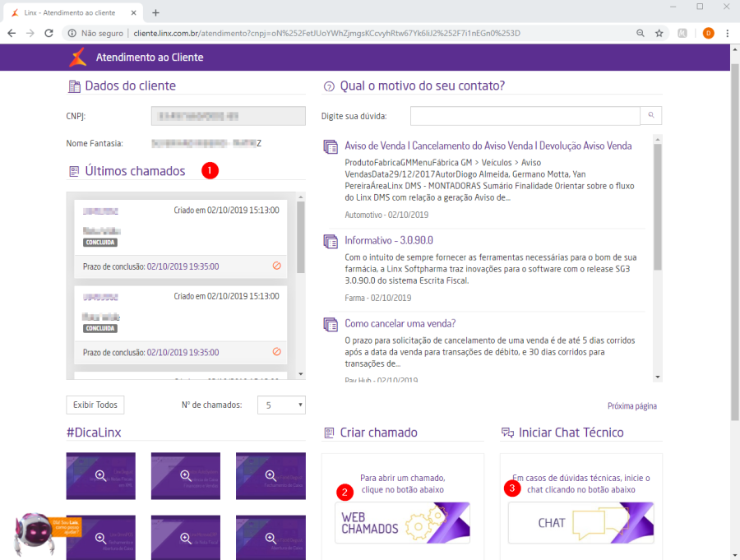Close the Linx Atendimento tab
The height and width of the screenshot is (560, 740).
tap(133, 13)
